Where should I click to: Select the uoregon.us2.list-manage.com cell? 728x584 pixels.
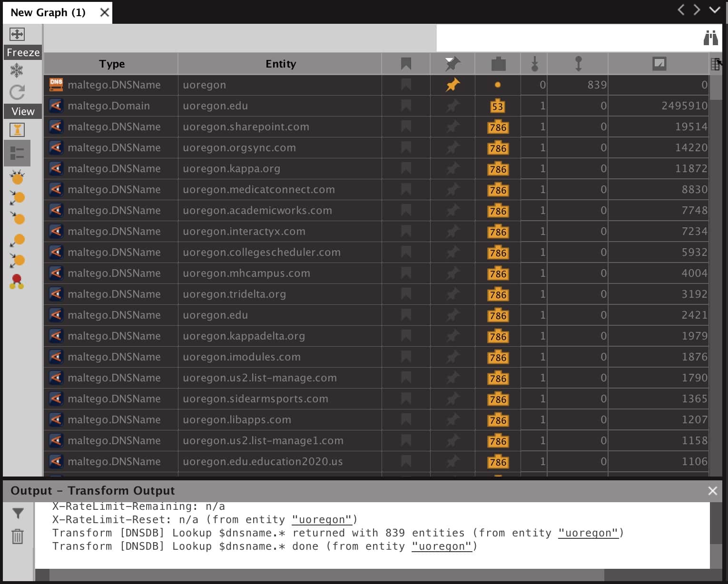280,378
